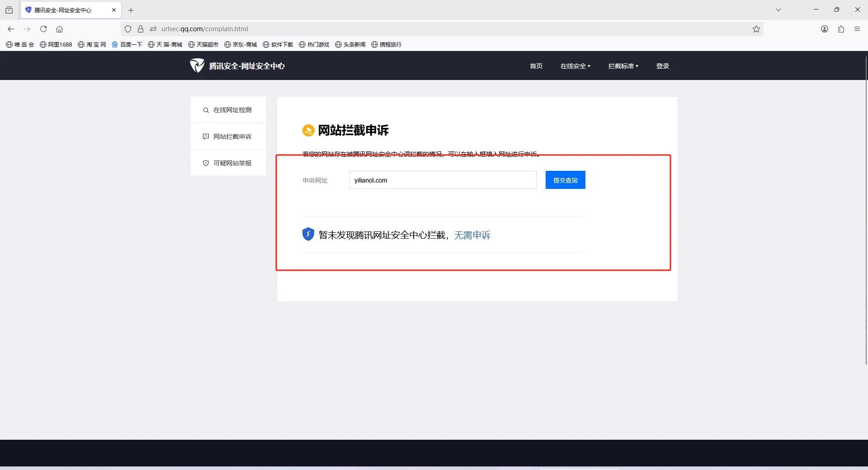Open the 携程旅行 bookmark
Screen dimensions: 868x470
pos(387,44)
